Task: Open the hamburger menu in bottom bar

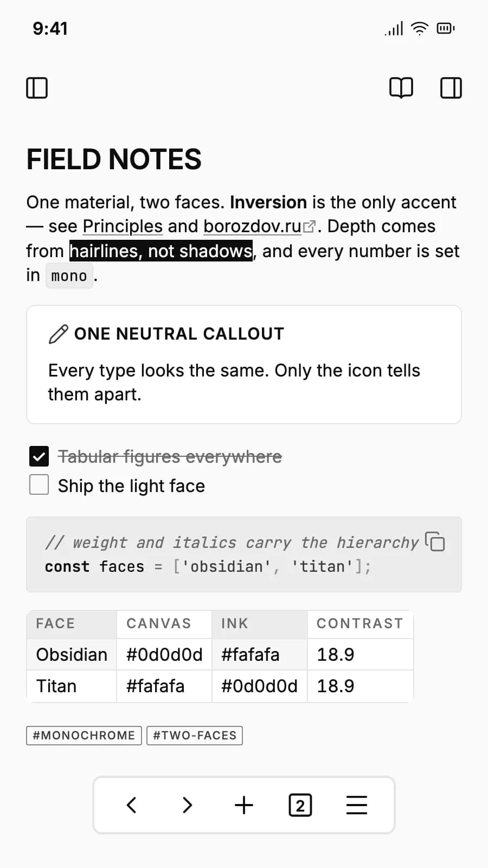Action: click(x=357, y=805)
